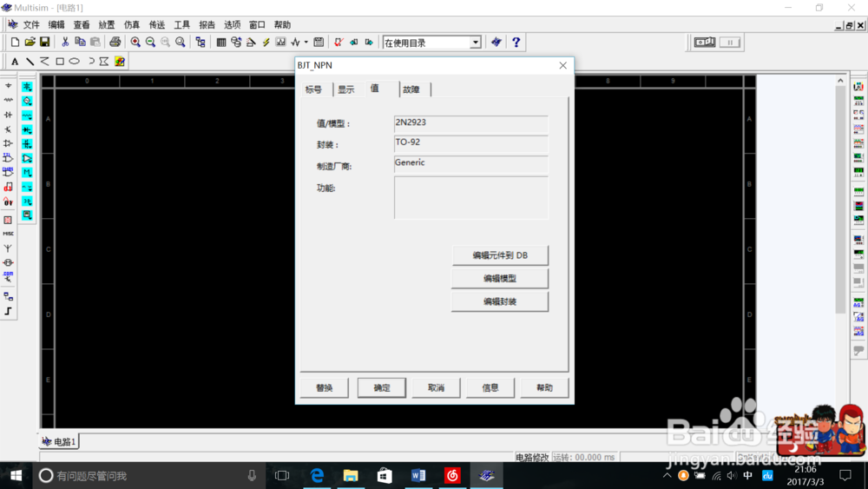Copy the selection using the toolbar icon
868x489 pixels.
tap(80, 42)
